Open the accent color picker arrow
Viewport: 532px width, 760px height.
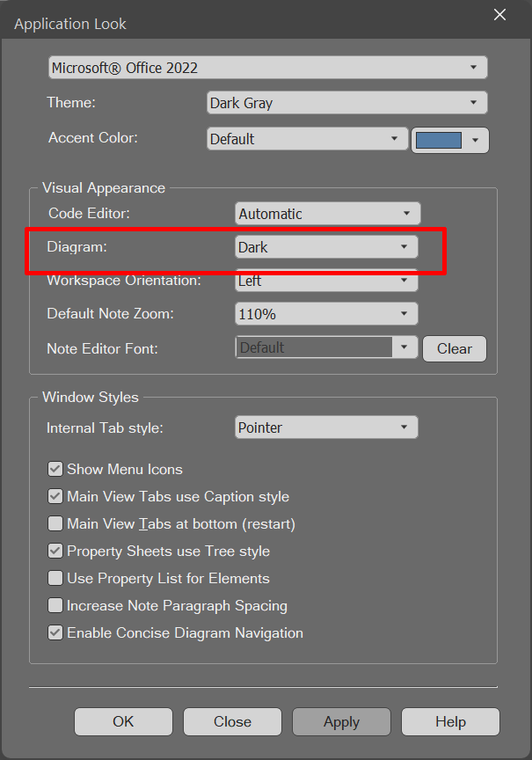pyautogui.click(x=476, y=140)
